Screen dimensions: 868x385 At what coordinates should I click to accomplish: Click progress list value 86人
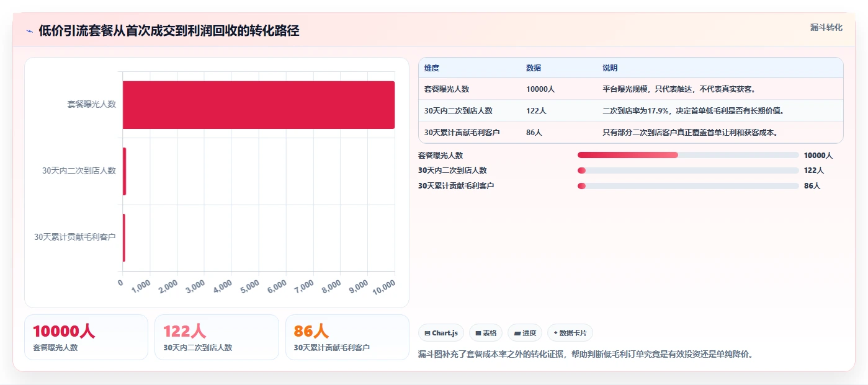[x=812, y=186]
